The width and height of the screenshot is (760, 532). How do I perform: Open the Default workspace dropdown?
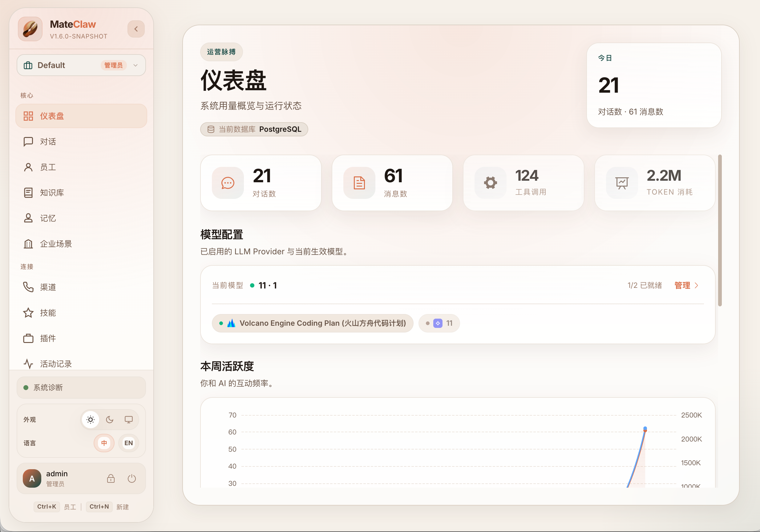click(x=81, y=65)
